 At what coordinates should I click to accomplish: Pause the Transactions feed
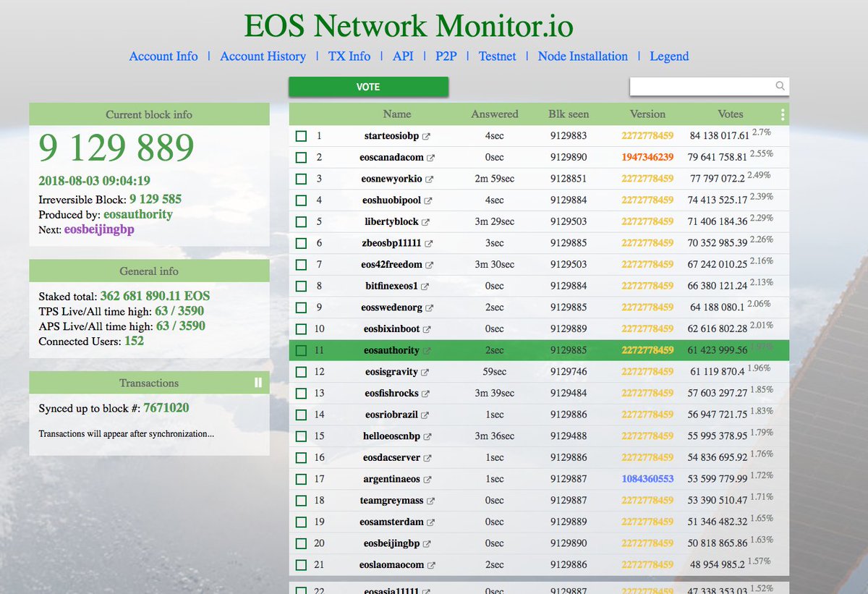(258, 382)
